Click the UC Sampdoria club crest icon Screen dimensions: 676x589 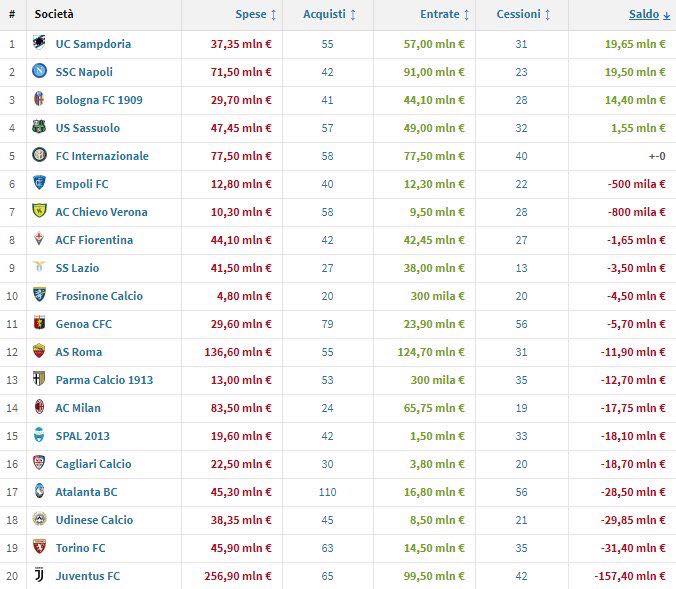pos(39,44)
